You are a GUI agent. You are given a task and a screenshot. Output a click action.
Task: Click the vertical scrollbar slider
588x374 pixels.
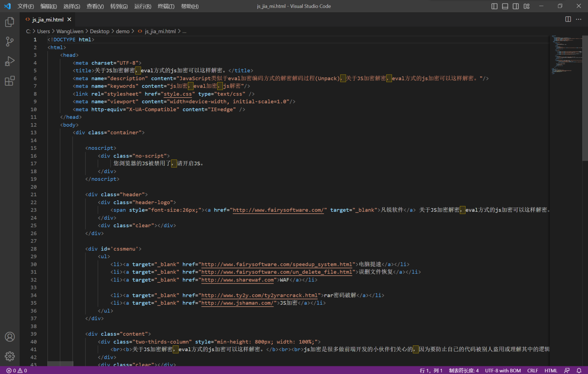(x=585, y=98)
